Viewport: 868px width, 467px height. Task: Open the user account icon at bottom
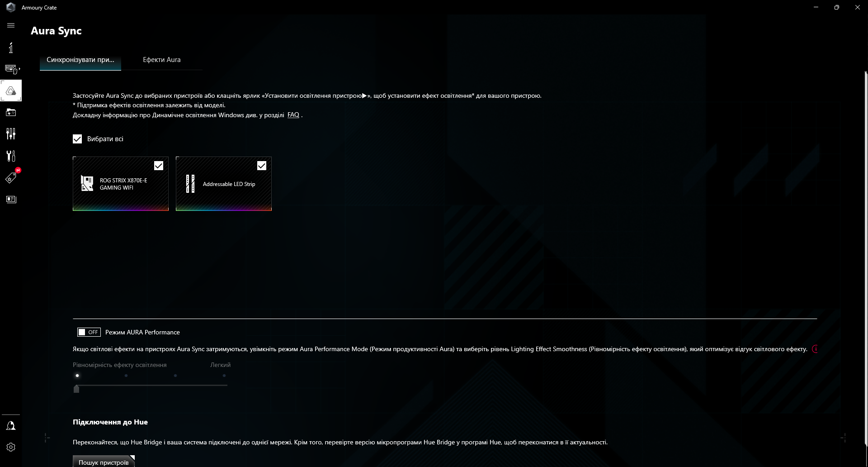[11, 425]
